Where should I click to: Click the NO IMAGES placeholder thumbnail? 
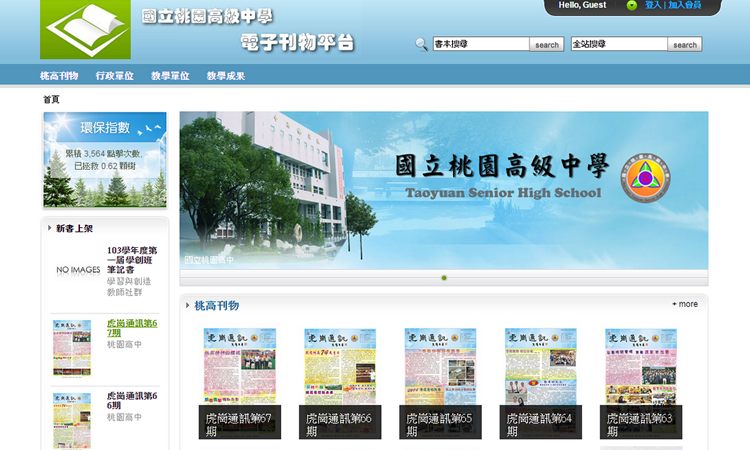click(x=78, y=270)
